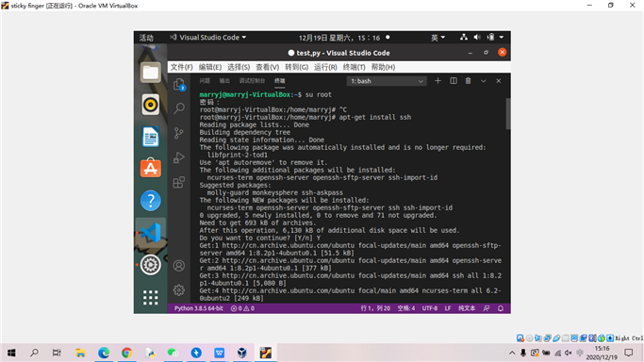The image size is (644, 362).
Task: Switch to the 调试控制台 panel tab
Action: (252, 81)
